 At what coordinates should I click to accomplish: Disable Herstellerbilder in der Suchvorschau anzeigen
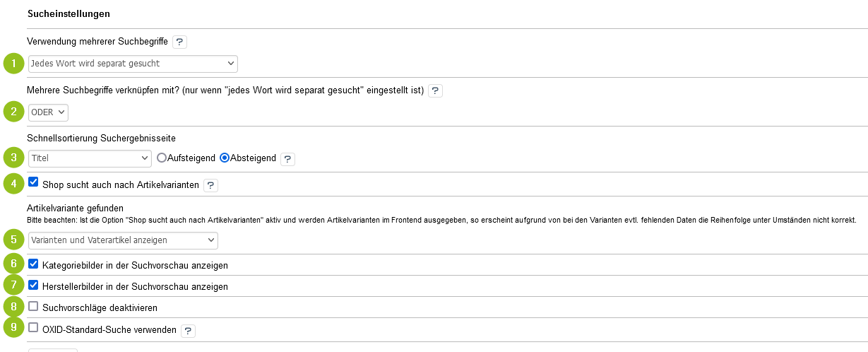click(x=33, y=285)
